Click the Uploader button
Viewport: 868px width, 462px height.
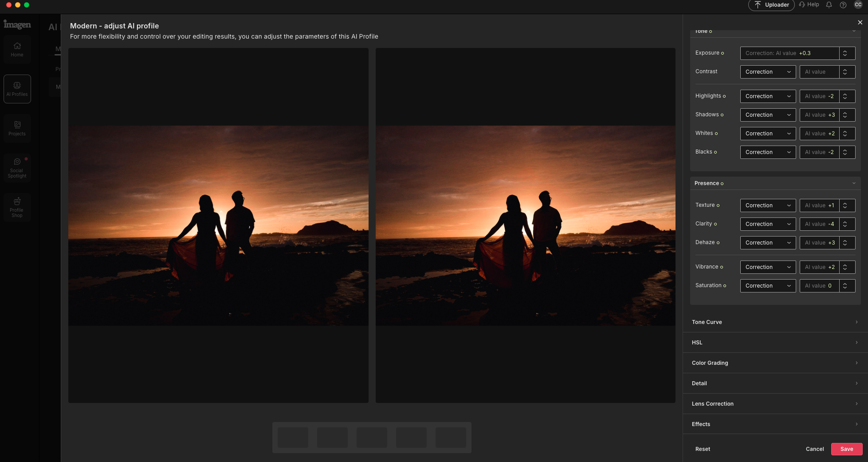tap(771, 5)
